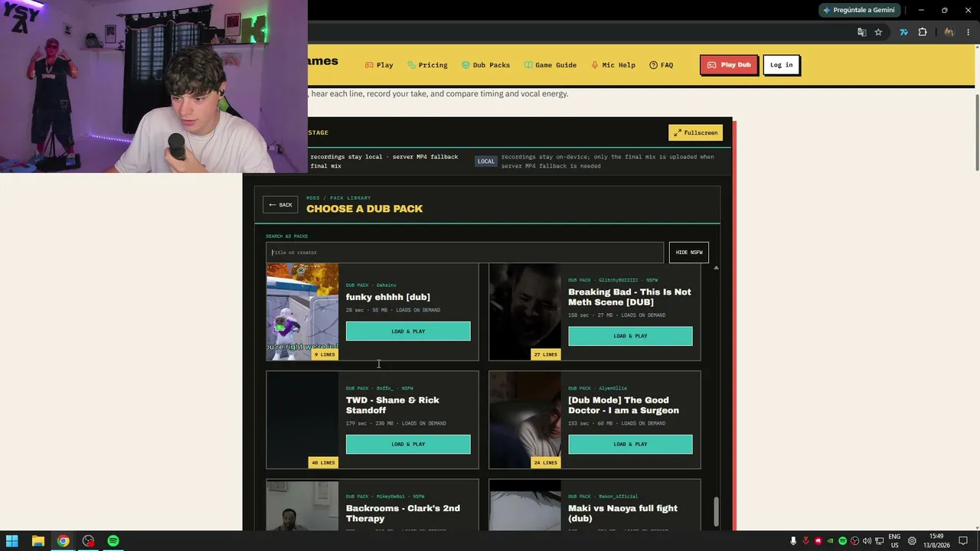Open the taskbar clock and calendar
Screen dimensions: 980x551
[936, 541]
